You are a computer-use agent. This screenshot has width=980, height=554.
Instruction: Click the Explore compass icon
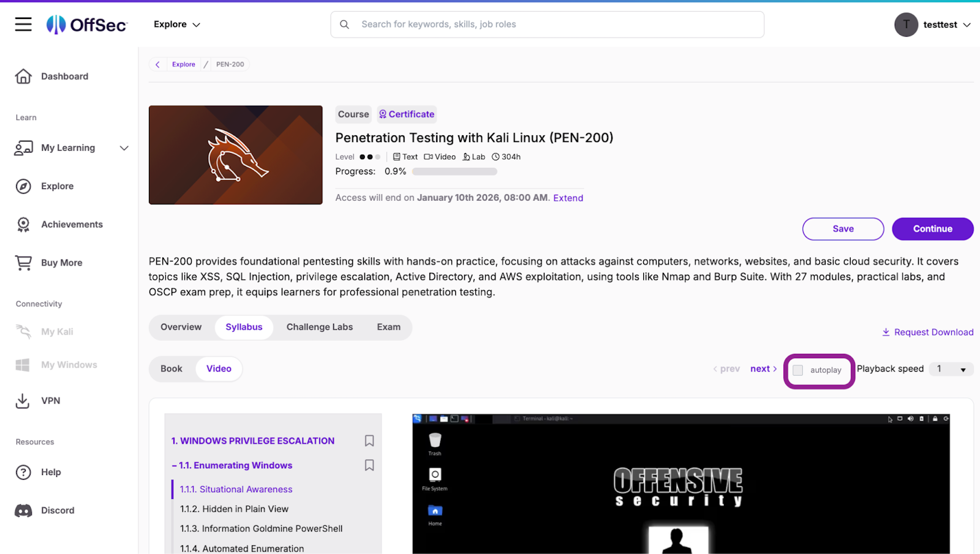click(x=23, y=186)
